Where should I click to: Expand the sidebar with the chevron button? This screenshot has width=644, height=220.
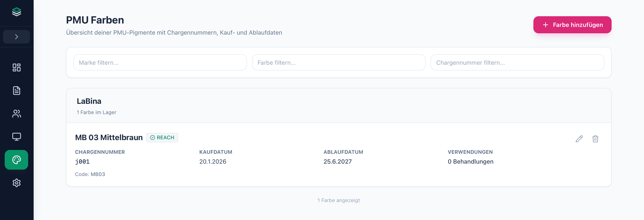point(16,37)
